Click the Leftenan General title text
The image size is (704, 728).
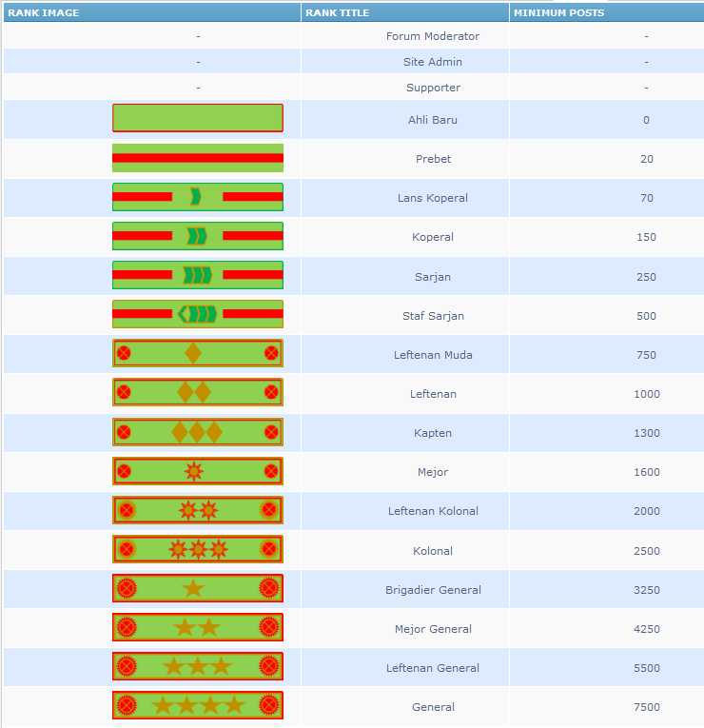(x=433, y=668)
